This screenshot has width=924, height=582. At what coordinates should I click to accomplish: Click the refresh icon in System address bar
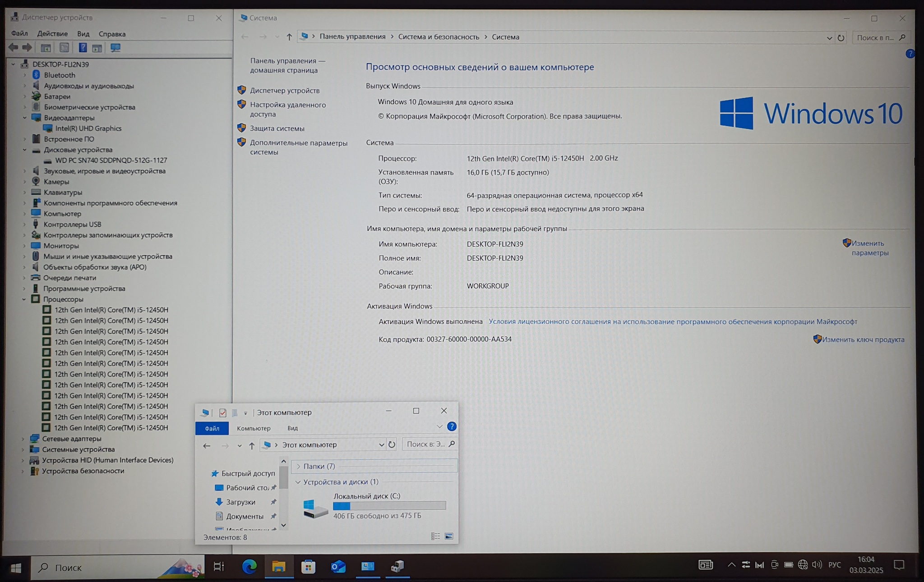841,38
